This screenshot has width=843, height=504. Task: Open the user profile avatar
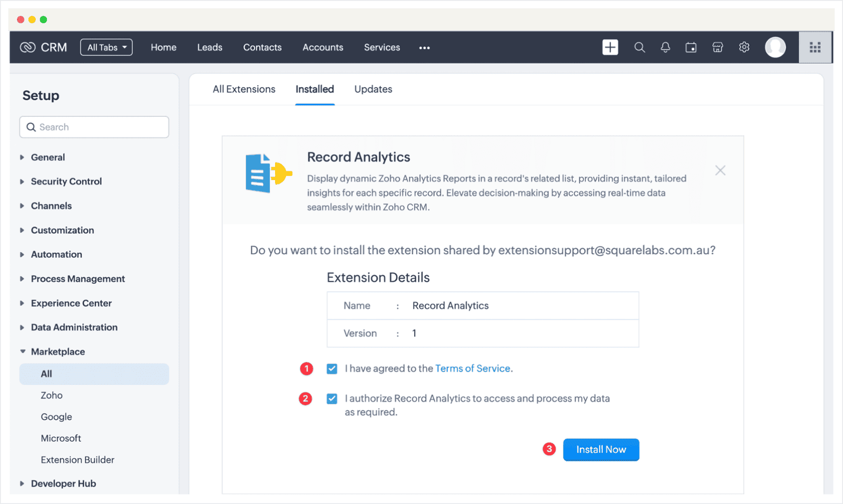tap(776, 47)
